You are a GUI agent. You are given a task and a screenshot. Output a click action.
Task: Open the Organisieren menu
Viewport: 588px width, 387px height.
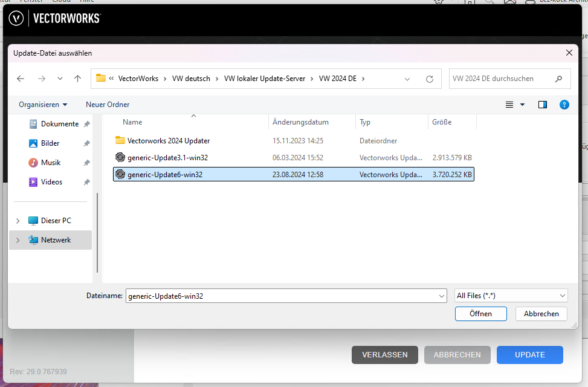coord(43,105)
